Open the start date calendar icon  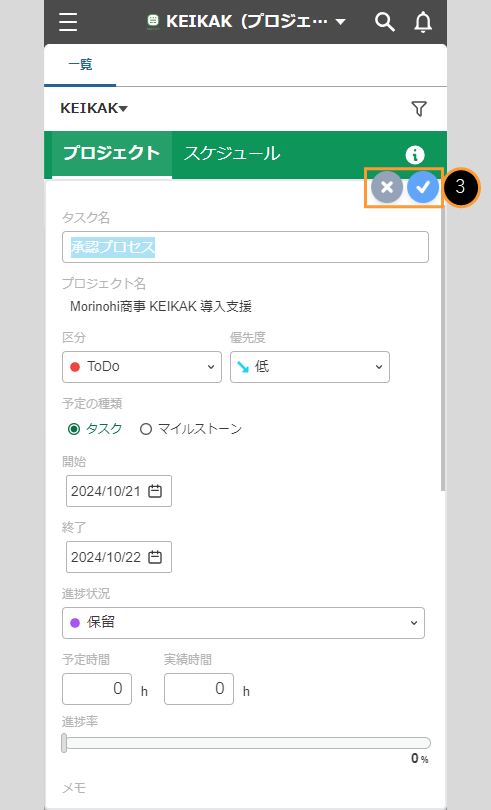(x=155, y=491)
